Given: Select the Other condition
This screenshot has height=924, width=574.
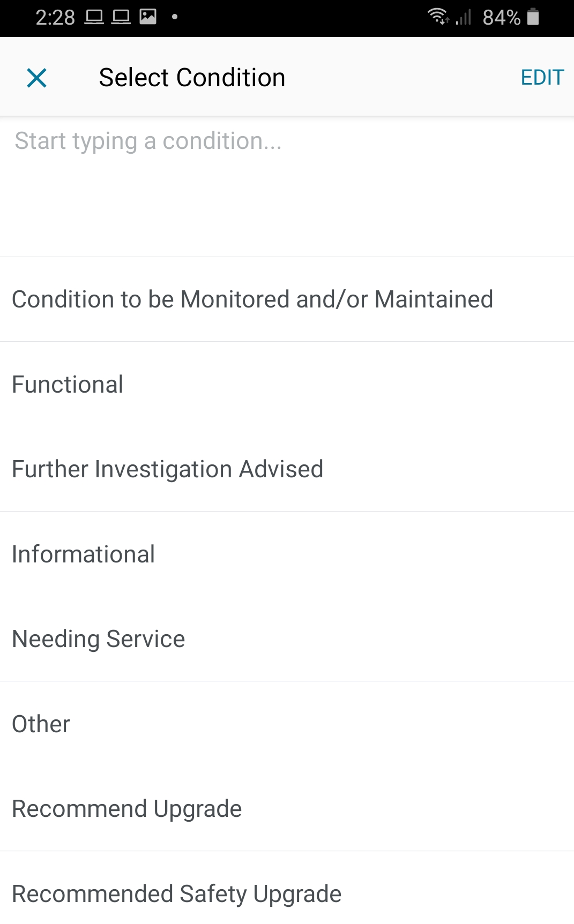Looking at the screenshot, I should click(41, 724).
